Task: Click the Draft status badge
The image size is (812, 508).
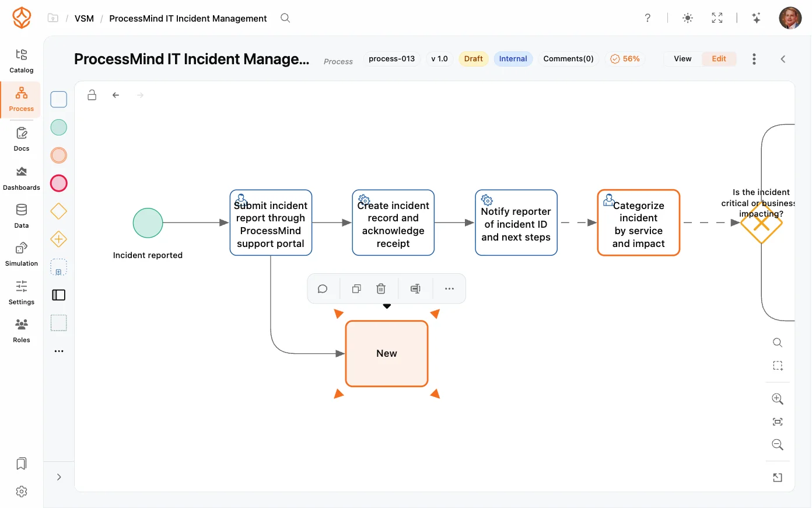Action: 473,59
